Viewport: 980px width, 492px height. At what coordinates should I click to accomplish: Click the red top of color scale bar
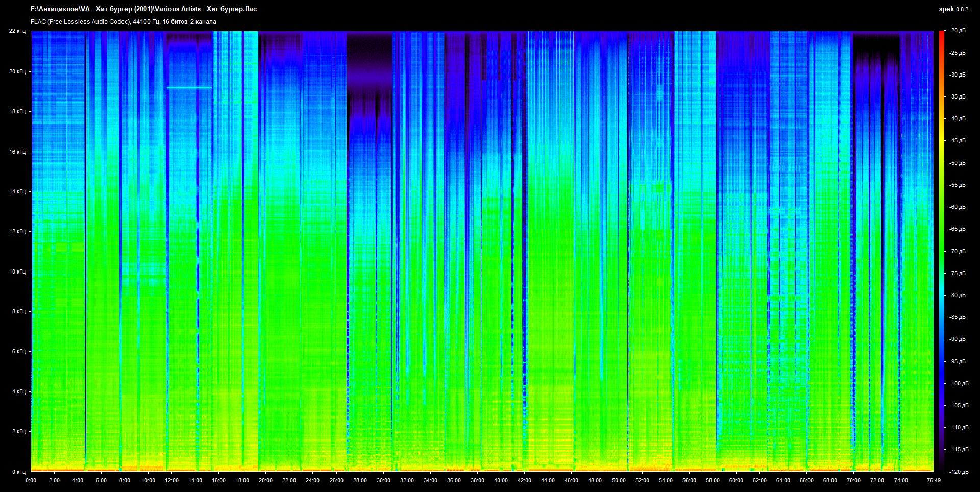tap(941, 34)
